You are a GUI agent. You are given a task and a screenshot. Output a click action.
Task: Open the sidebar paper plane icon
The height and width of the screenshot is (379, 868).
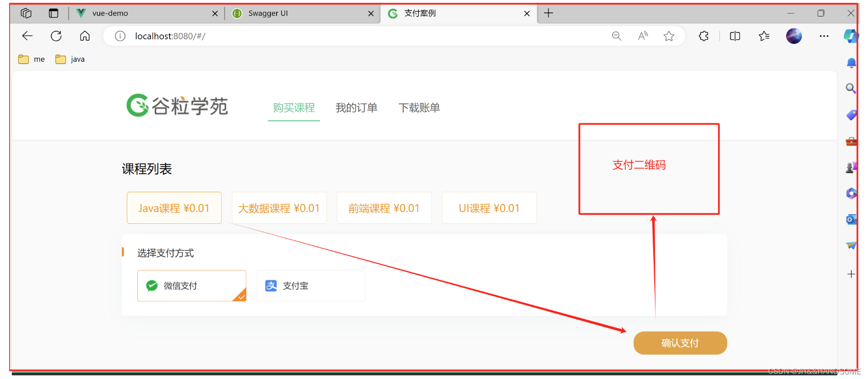pos(851,246)
